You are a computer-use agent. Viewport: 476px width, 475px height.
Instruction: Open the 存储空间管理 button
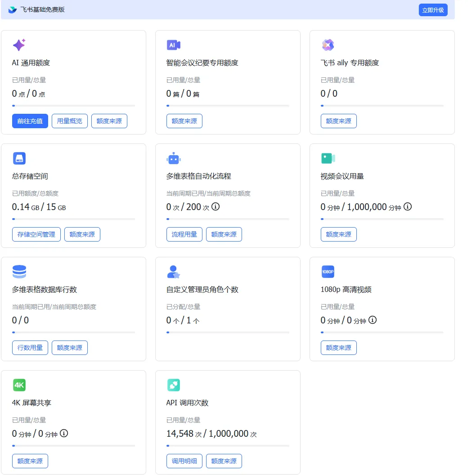(36, 234)
